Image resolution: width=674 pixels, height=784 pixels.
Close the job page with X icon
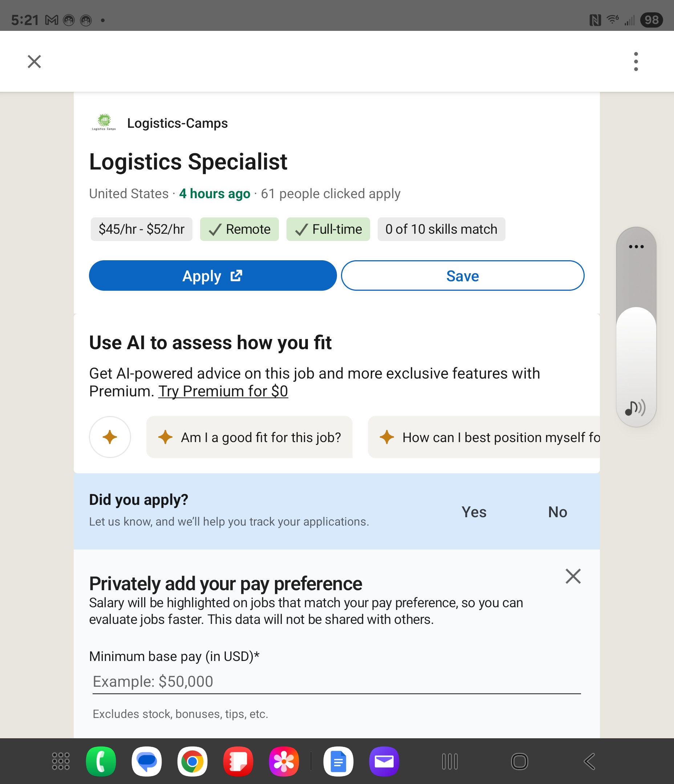click(34, 61)
